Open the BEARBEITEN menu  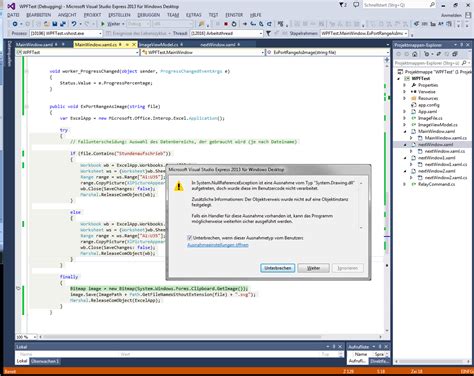[39, 15]
